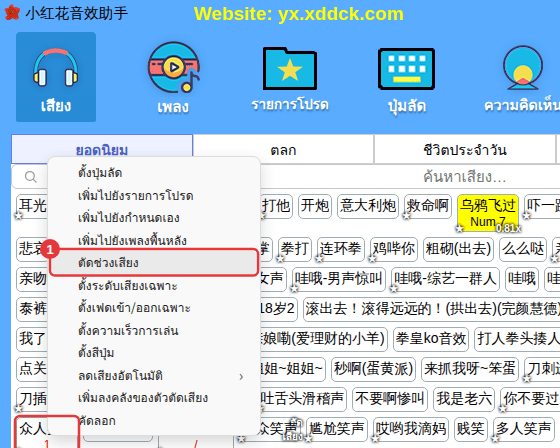Play the 贱笑 sound button
This screenshot has width=560, height=448.
tap(471, 429)
